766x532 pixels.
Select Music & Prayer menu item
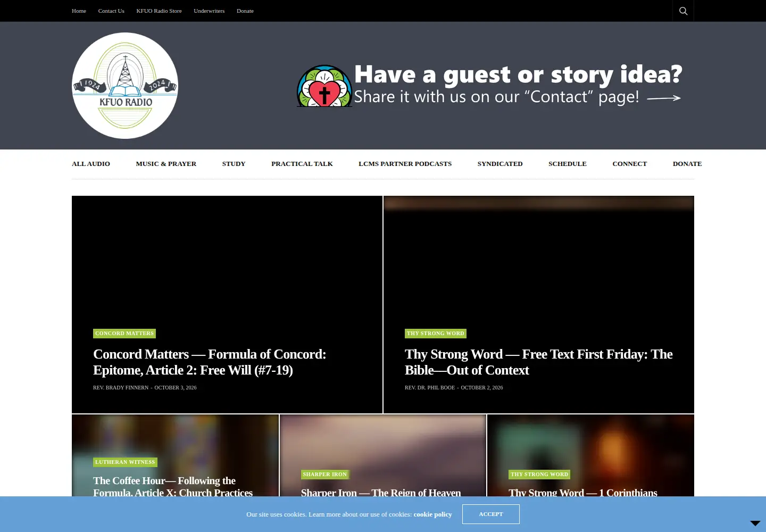[166, 164]
